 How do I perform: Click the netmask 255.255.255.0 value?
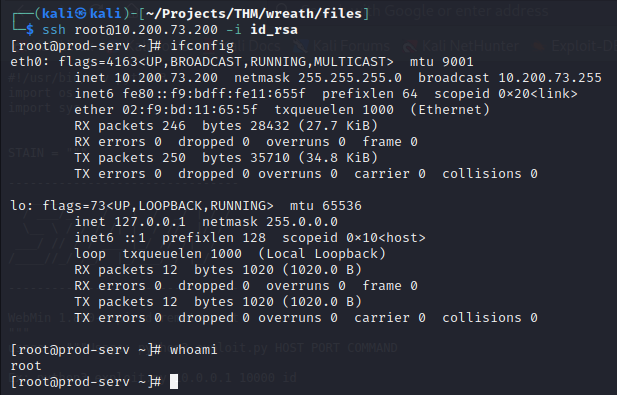click(x=350, y=78)
